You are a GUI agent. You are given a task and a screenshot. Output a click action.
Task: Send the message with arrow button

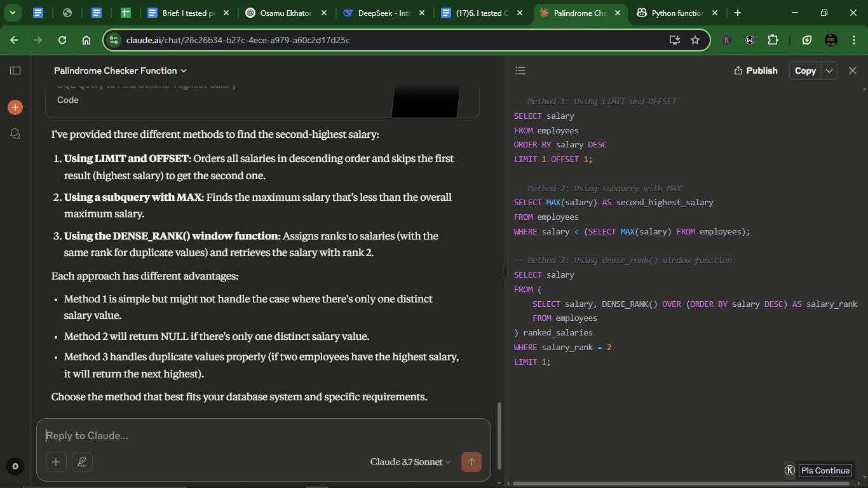coord(471,462)
